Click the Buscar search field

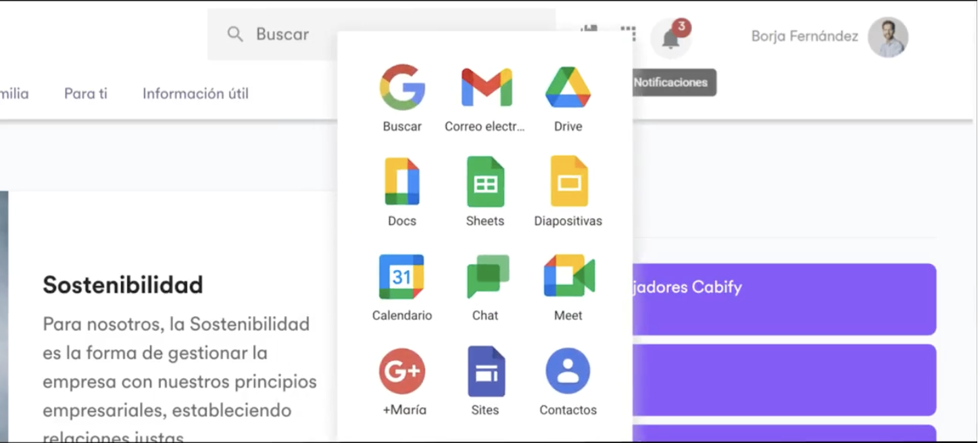coord(381,34)
